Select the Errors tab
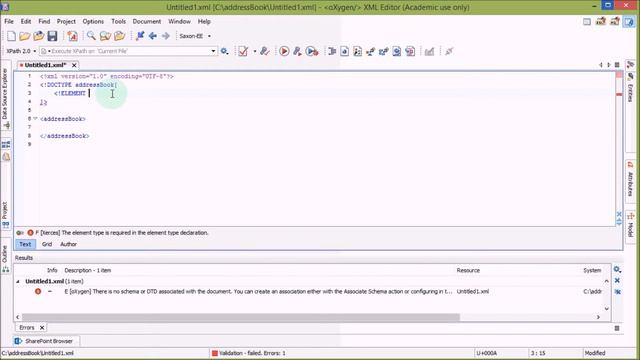 click(x=27, y=328)
